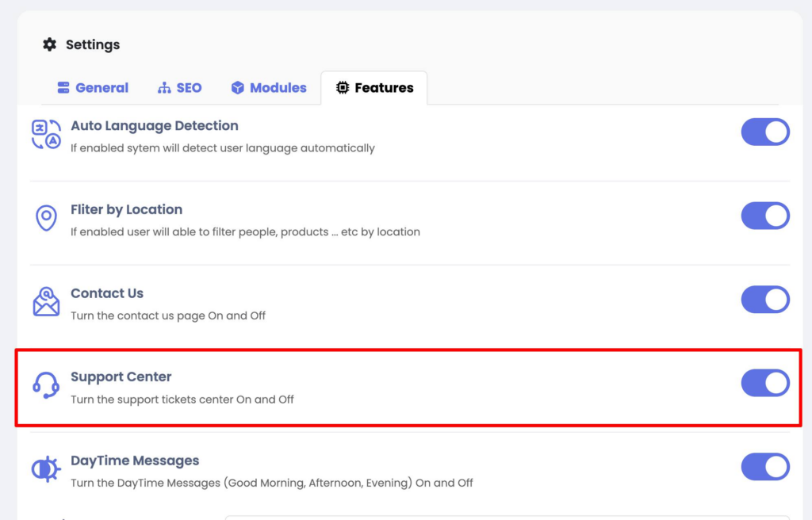Click the input field below DayTime Messages
812x520 pixels.
[507, 517]
